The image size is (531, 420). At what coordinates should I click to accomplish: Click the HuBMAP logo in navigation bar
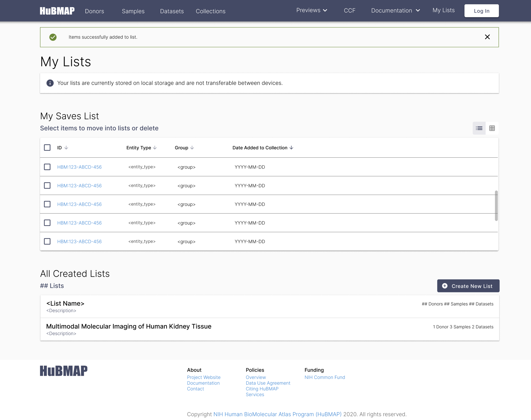57,11
